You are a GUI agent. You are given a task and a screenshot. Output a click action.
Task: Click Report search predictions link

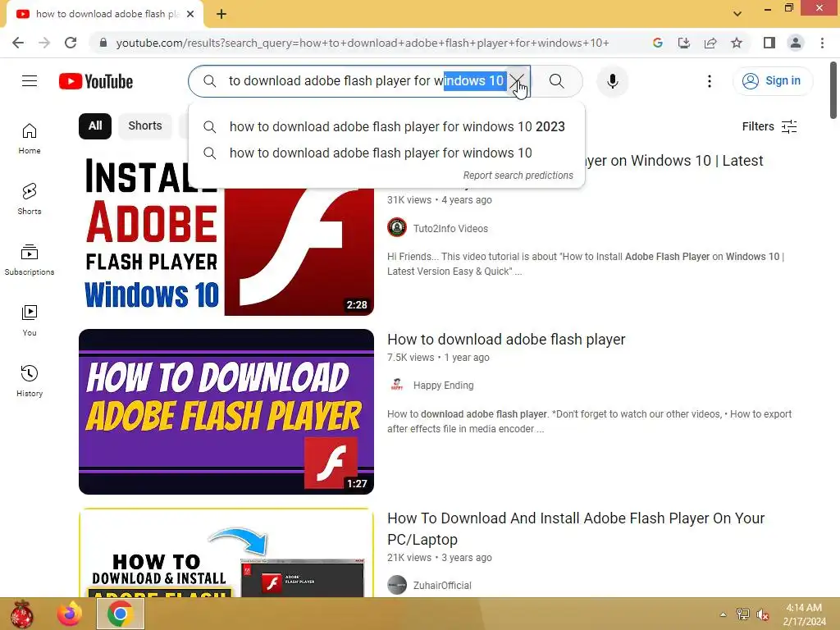coord(518,176)
